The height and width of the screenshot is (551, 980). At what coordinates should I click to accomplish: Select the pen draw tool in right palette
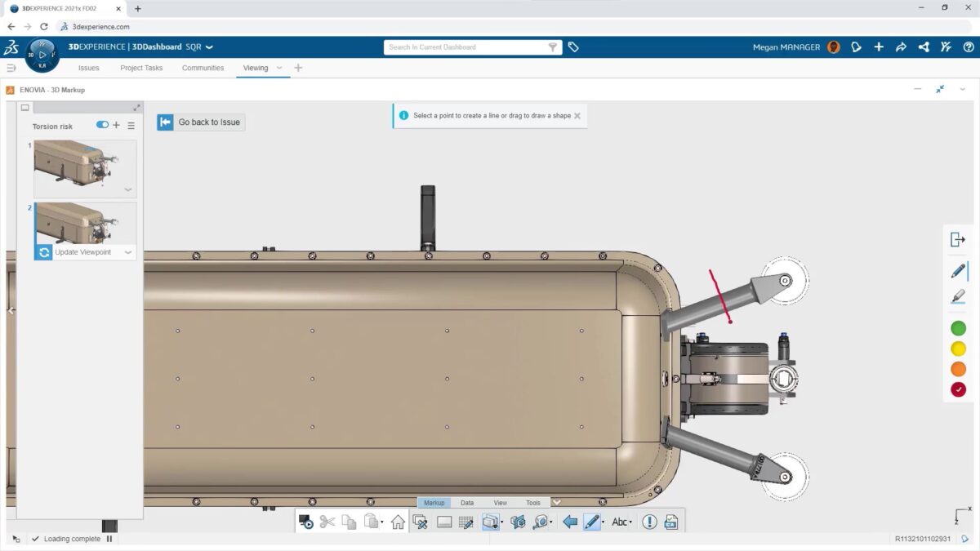[x=958, y=272]
